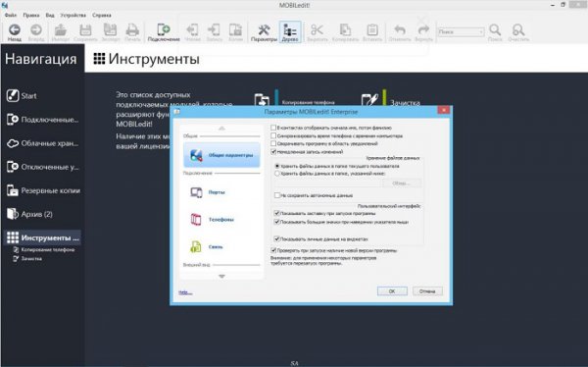Screen dimensions: 588x367
Task: Open the Файл menu
Action: click(11, 15)
